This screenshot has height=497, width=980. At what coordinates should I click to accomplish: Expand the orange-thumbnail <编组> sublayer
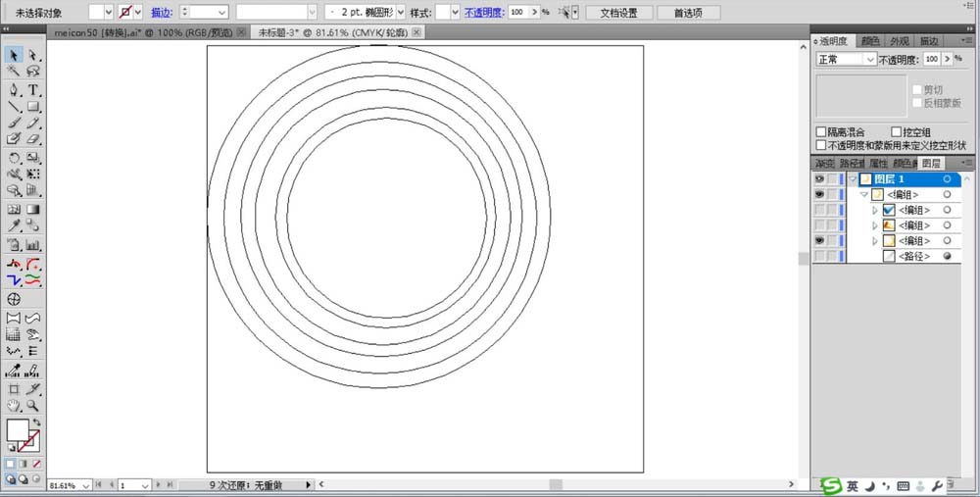(875, 225)
